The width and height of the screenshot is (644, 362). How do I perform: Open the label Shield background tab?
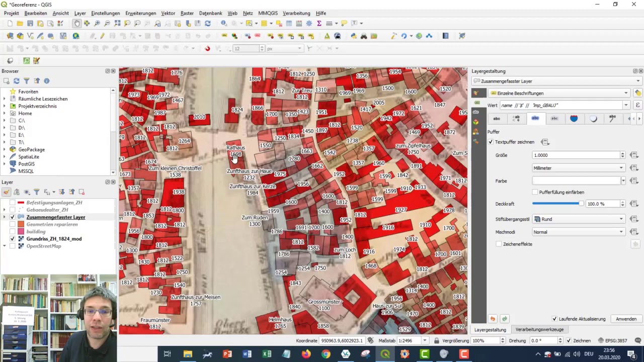[x=574, y=118]
